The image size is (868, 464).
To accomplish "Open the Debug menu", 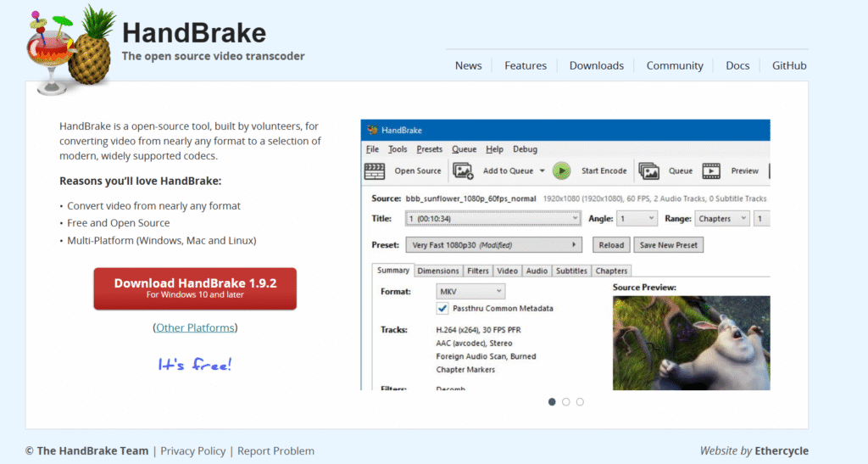I will [525, 149].
